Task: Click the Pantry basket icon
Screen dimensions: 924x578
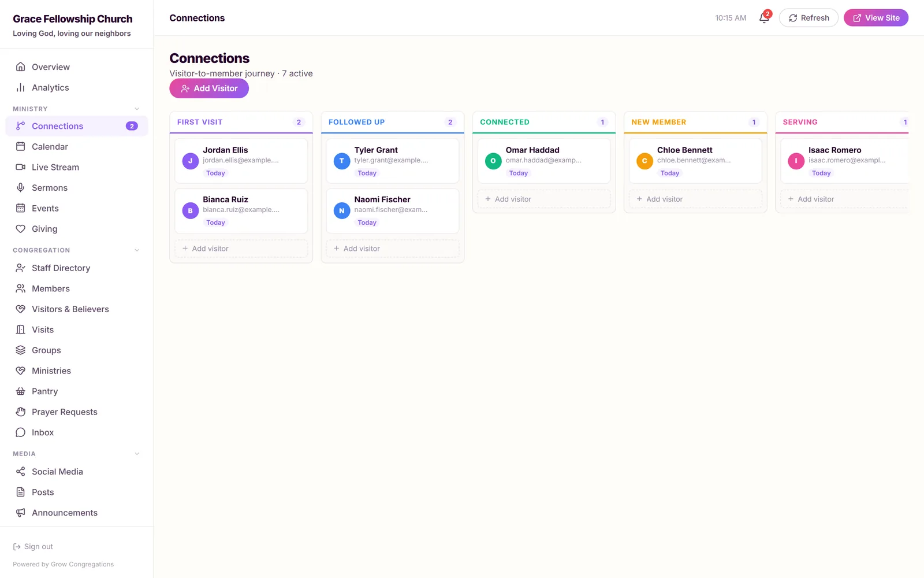Action: pyautogui.click(x=21, y=391)
